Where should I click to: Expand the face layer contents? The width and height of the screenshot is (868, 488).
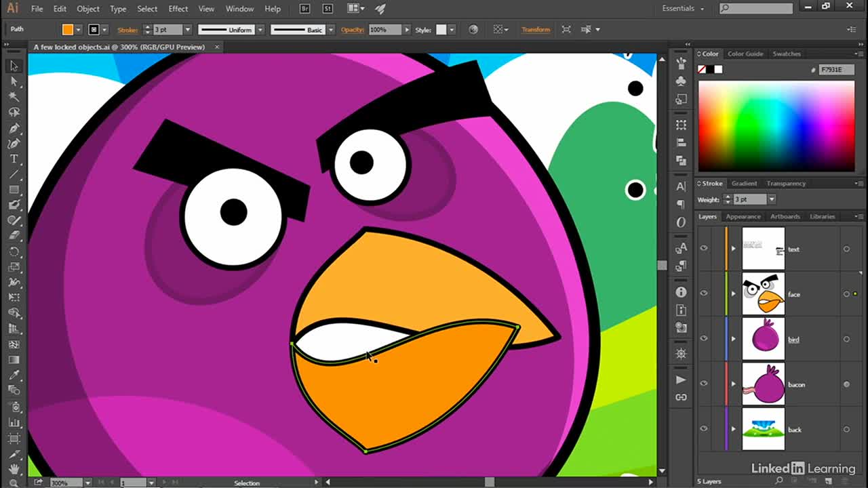click(733, 293)
